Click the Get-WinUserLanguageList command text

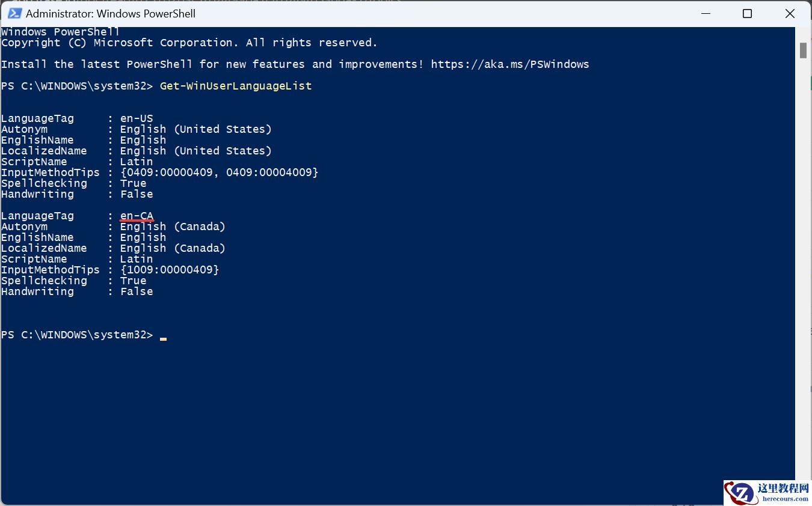pos(236,86)
